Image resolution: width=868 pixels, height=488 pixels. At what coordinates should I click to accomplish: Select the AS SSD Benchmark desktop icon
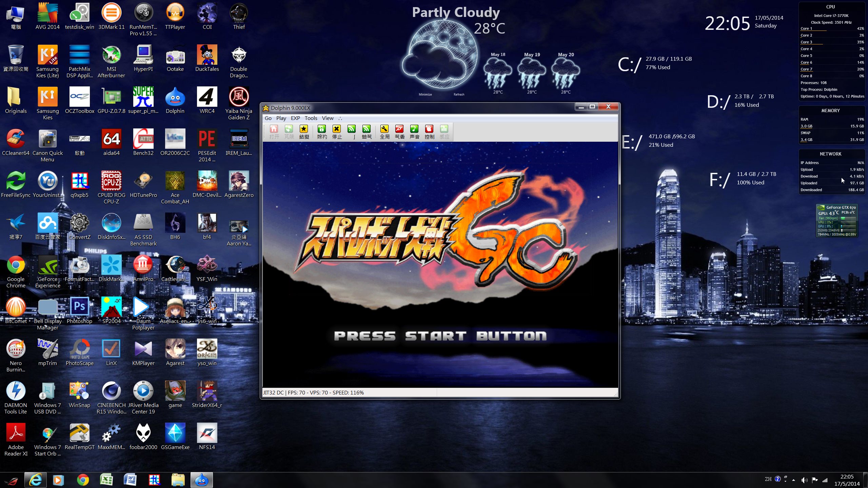pyautogui.click(x=143, y=229)
